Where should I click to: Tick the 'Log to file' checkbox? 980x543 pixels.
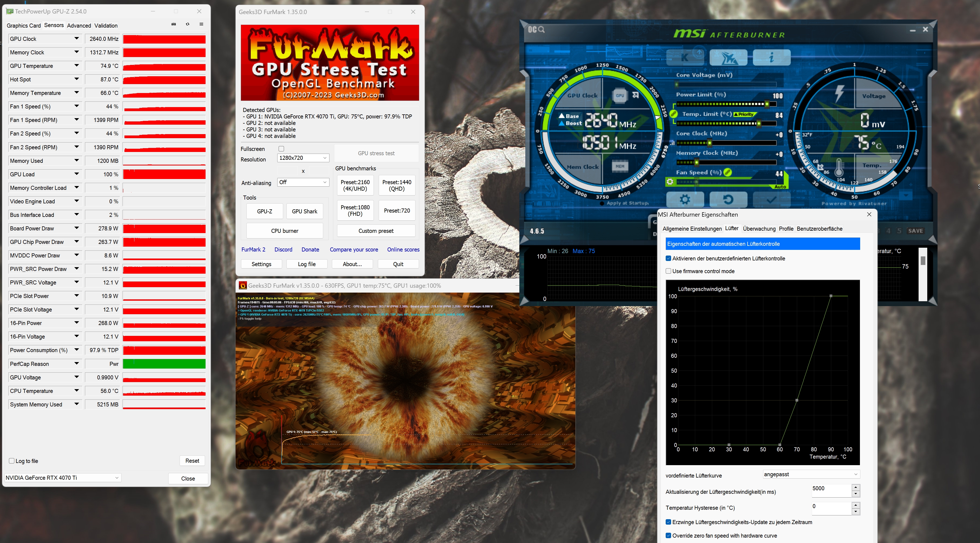tap(11, 461)
